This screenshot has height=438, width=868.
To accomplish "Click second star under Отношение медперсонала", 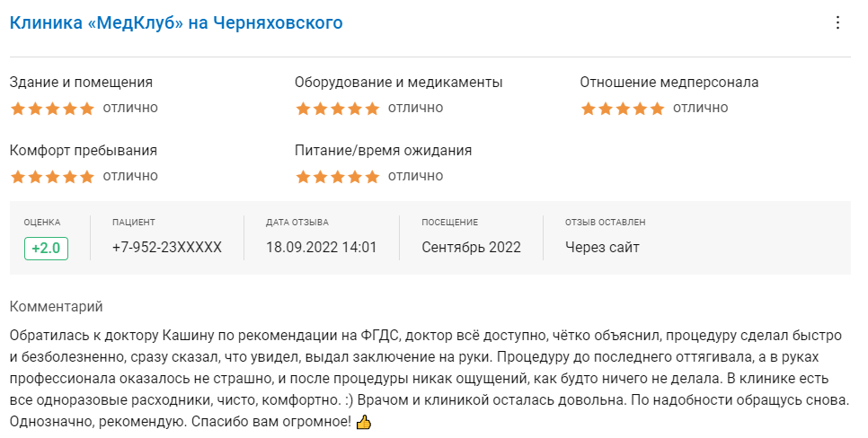I will point(605,109).
